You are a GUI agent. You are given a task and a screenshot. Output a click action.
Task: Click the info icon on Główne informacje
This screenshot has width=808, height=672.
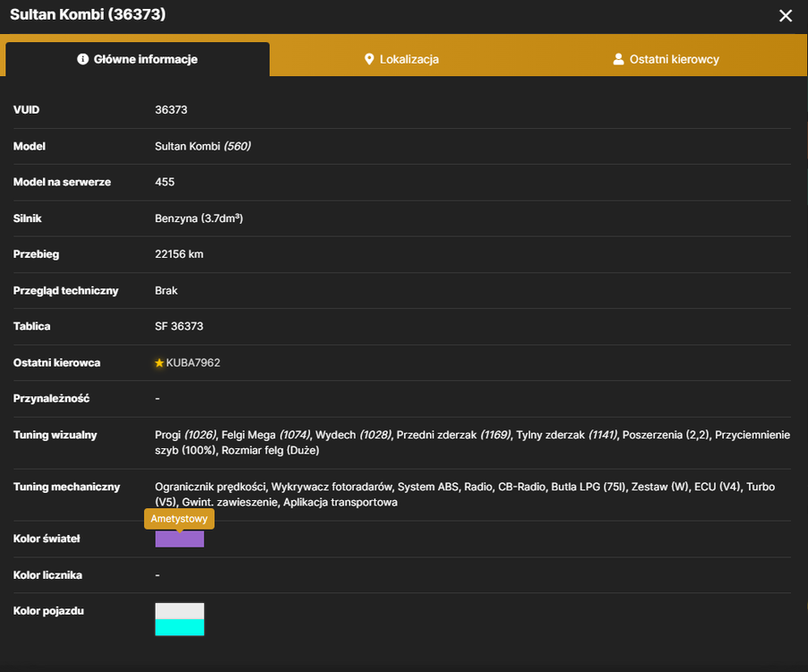(x=82, y=59)
